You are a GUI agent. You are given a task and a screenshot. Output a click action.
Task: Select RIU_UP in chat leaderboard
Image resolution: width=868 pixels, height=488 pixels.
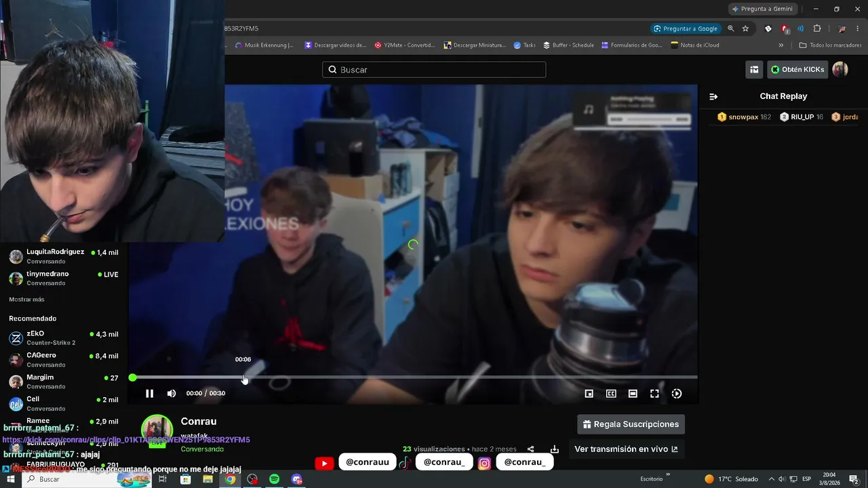[802, 117]
